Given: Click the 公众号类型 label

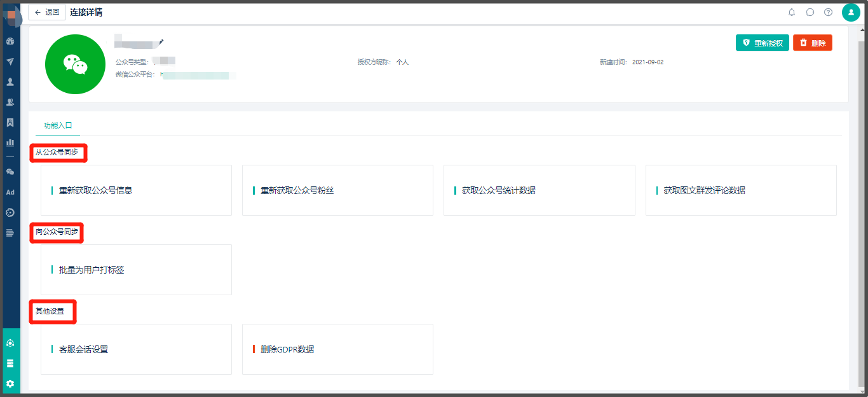Looking at the screenshot, I should pos(132,62).
